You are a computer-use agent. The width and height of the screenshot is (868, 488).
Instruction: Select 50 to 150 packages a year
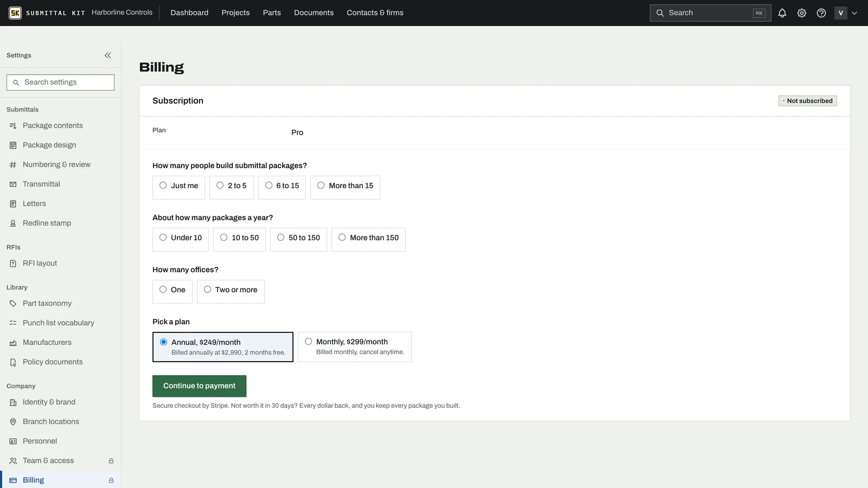298,239
